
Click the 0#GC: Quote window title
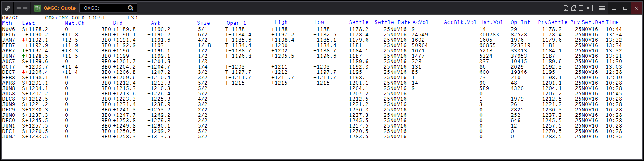click(59, 8)
